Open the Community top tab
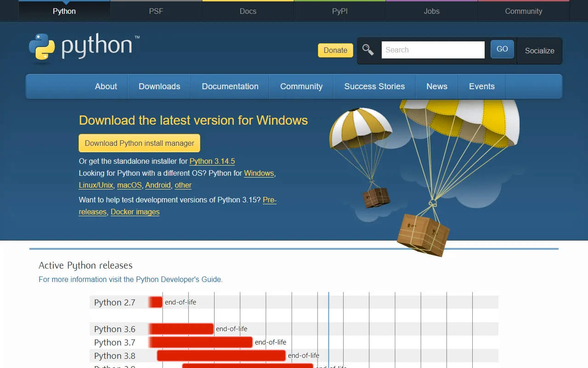Viewport: 588px width, 368px height. click(x=524, y=11)
